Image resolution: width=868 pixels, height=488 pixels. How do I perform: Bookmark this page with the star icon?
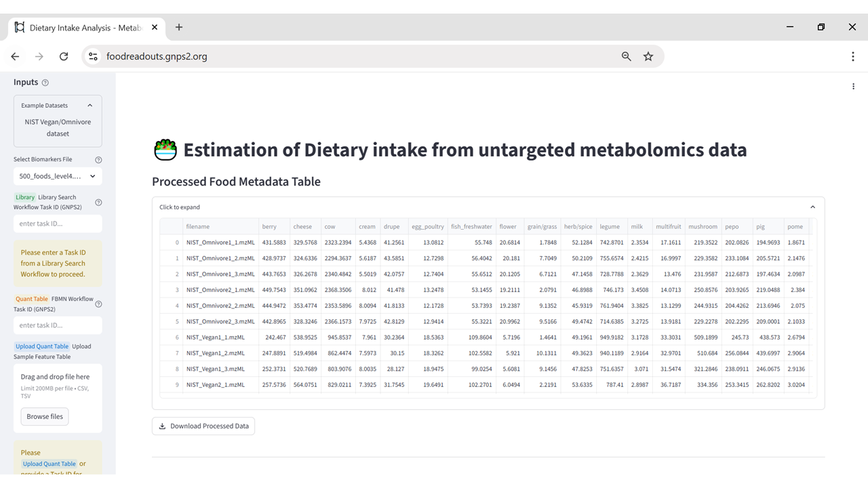pyautogui.click(x=648, y=56)
